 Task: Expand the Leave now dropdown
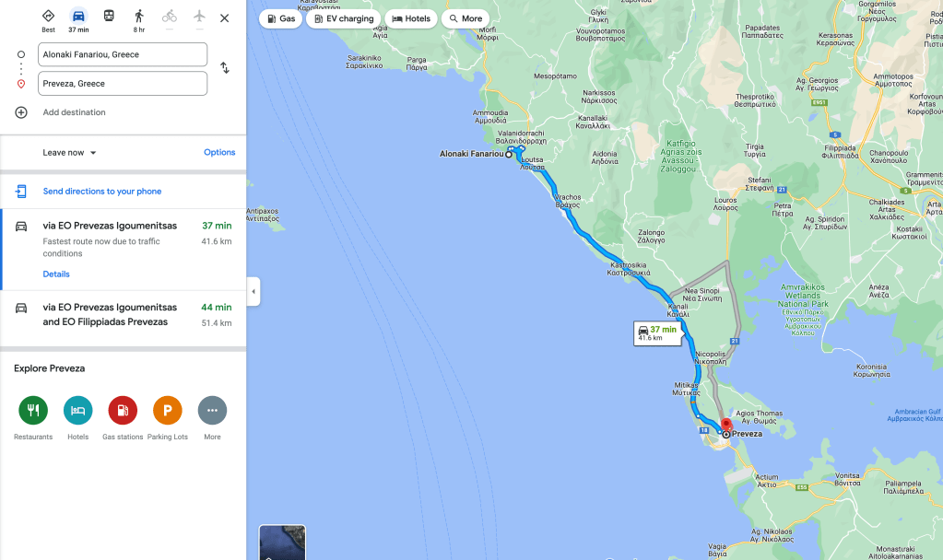coord(69,153)
